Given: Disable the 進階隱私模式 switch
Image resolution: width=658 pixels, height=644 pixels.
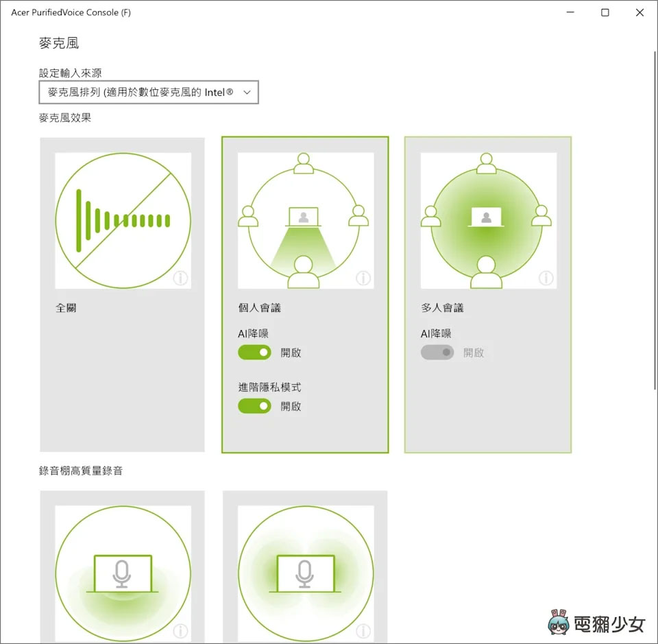Looking at the screenshot, I should [x=255, y=406].
